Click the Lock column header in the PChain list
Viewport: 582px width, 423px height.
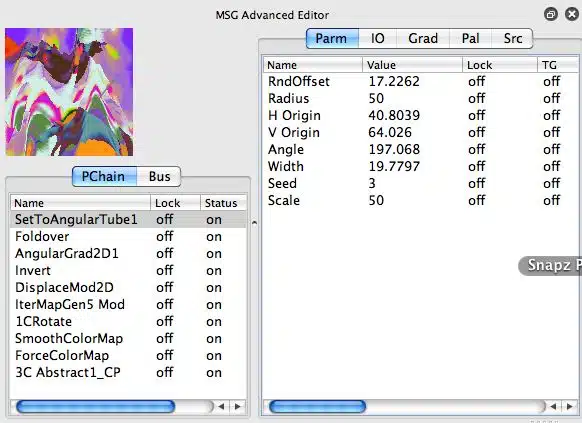[x=175, y=203]
